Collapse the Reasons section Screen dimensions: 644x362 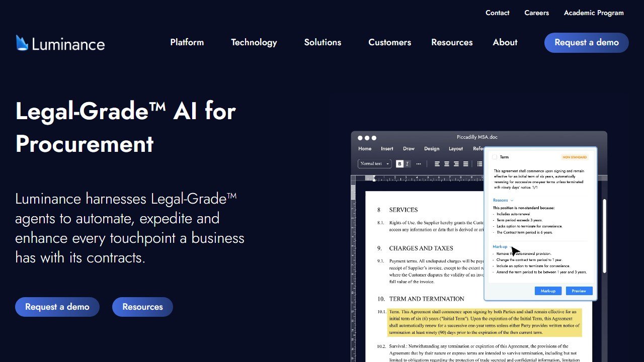[503, 200]
